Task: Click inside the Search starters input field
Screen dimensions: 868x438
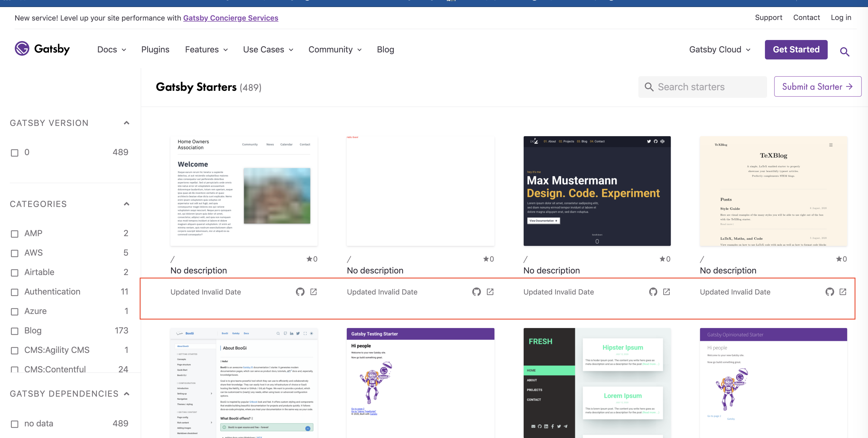Action: (x=701, y=86)
